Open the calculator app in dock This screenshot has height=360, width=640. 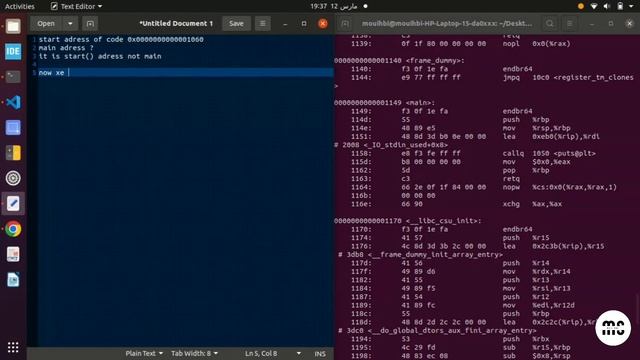coord(13,153)
